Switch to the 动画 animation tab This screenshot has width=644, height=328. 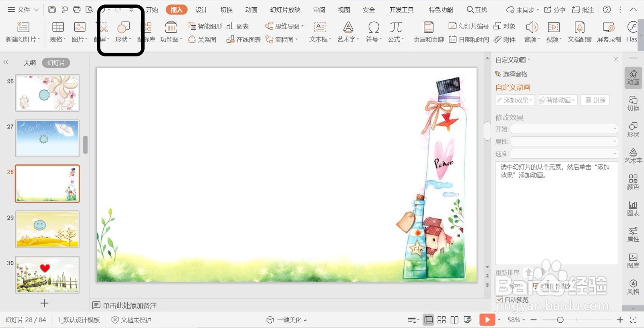251,10
